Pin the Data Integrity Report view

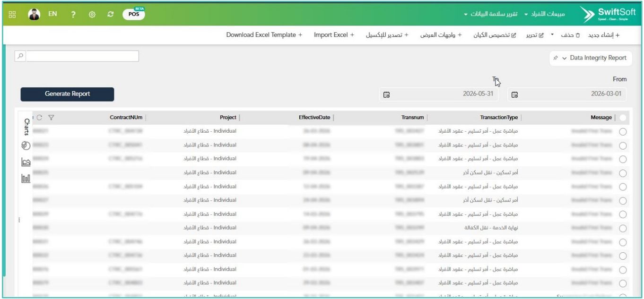(556, 58)
